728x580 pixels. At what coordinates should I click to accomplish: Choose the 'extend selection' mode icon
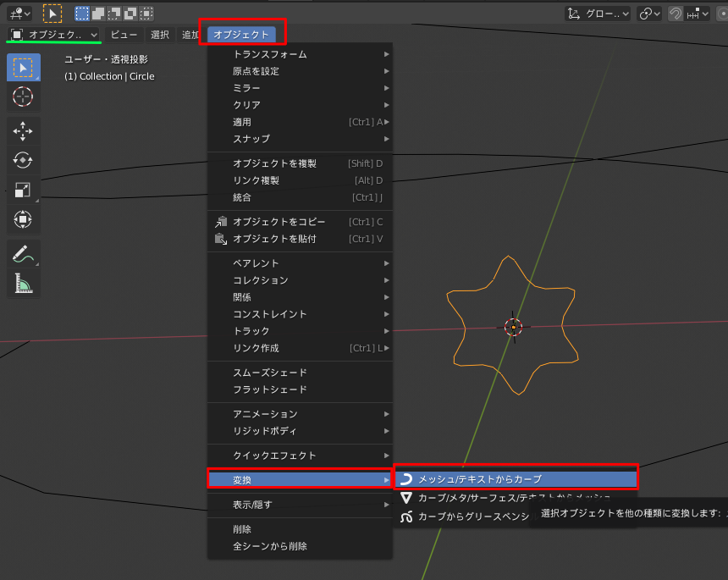[98, 14]
